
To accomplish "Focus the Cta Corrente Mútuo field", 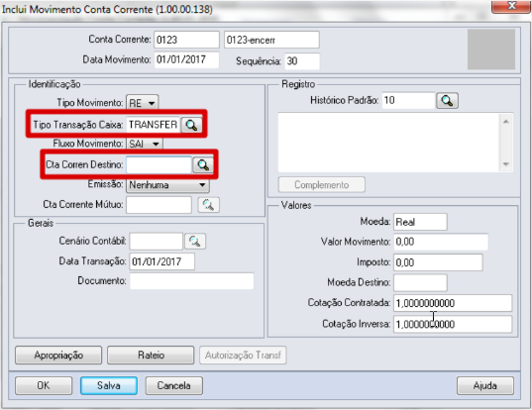I will coord(159,205).
